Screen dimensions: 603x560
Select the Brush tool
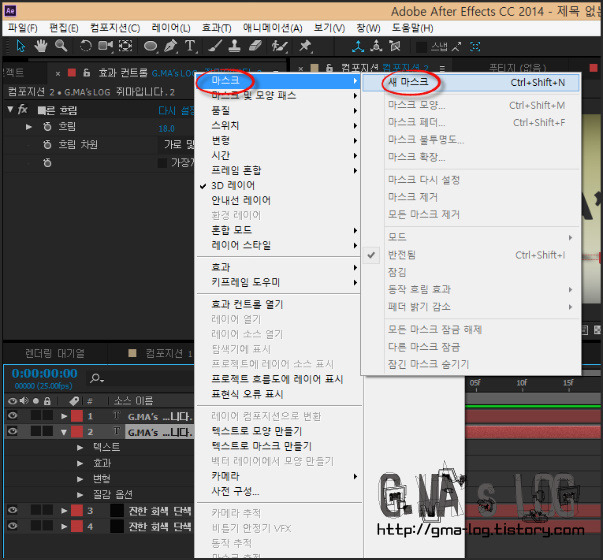tap(215, 46)
